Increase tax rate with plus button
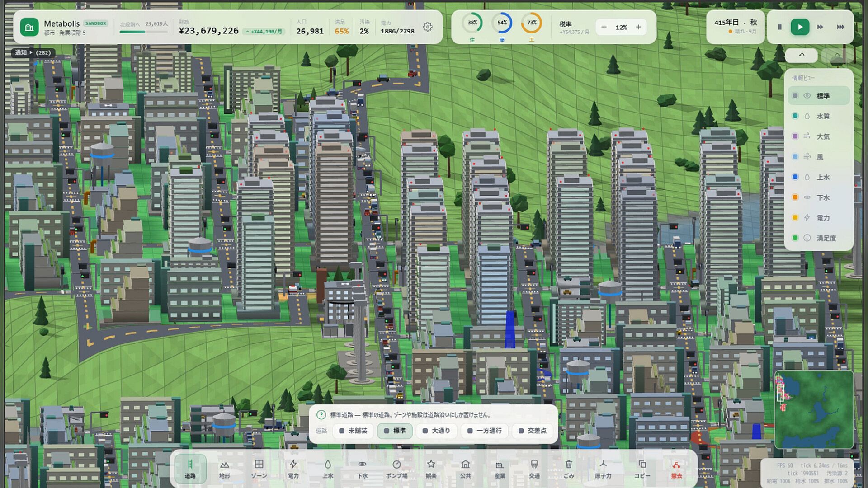The height and width of the screenshot is (488, 868). pyautogui.click(x=638, y=27)
